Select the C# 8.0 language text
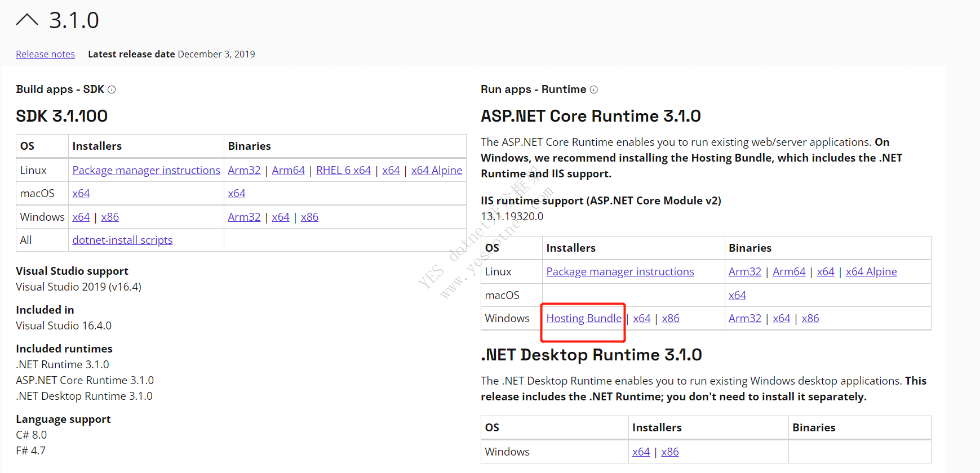This screenshot has width=980, height=473. coord(32,435)
